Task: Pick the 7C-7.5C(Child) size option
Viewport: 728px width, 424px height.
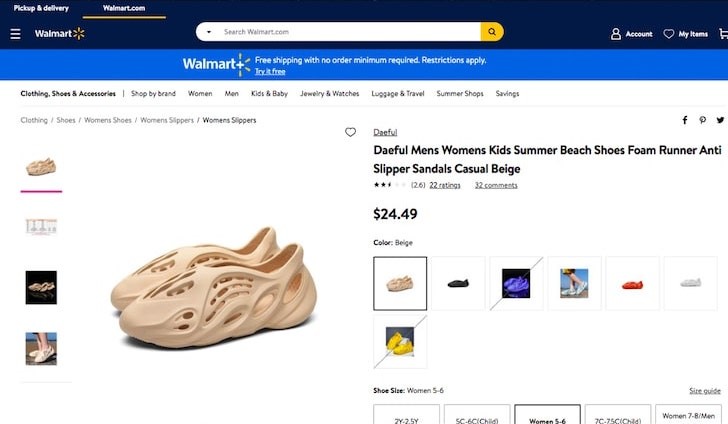Action: (618, 414)
